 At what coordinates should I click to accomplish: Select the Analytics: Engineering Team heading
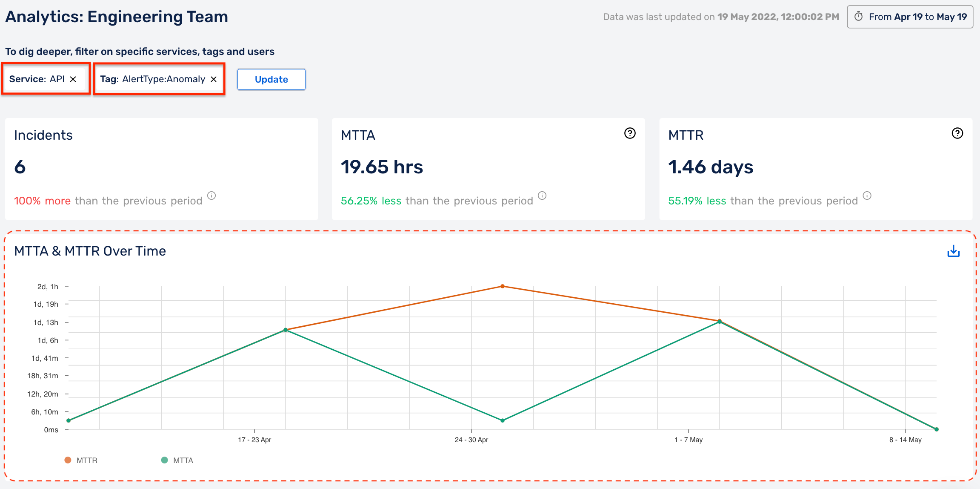pos(117,17)
